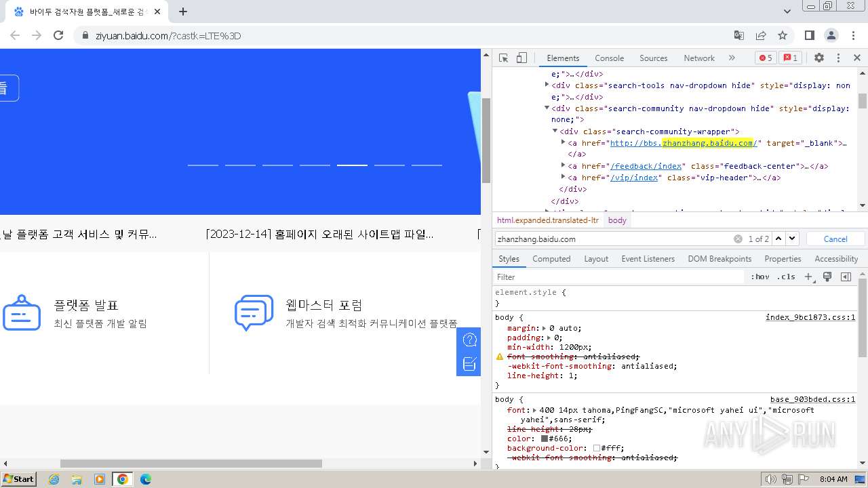868x488 pixels.
Task: Cancel the DevTools element search
Action: tap(835, 239)
